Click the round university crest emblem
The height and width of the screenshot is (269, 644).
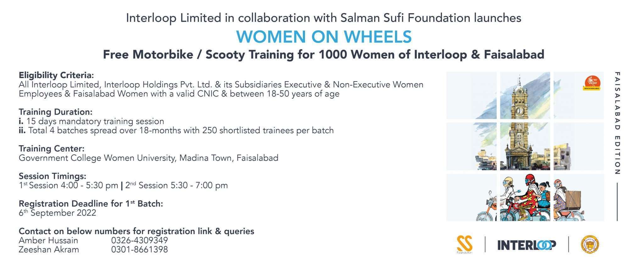tap(590, 245)
